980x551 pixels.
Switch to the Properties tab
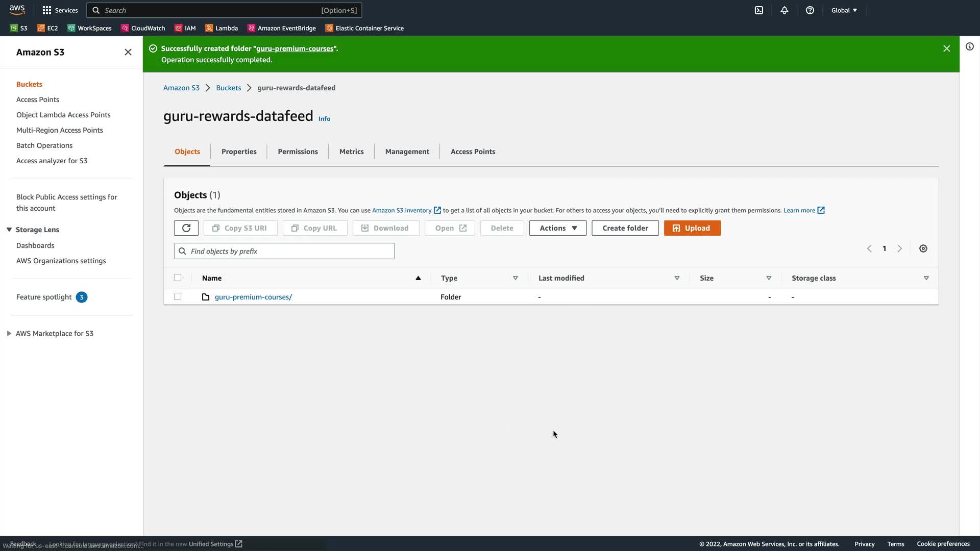coord(239,152)
